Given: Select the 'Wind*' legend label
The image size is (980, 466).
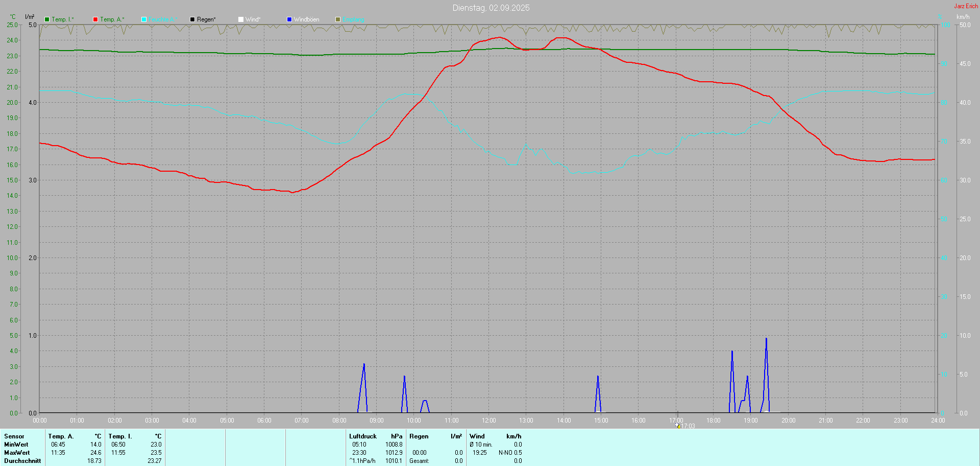Looking at the screenshot, I should [x=253, y=19].
